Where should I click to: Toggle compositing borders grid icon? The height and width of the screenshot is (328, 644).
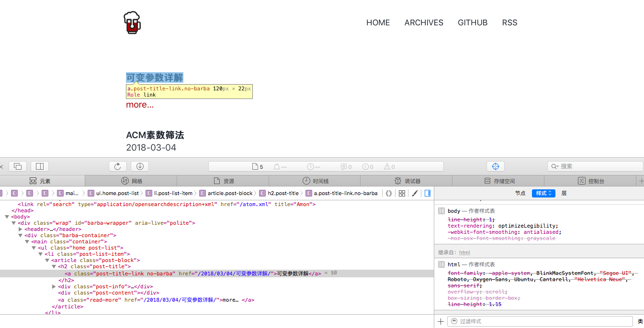point(402,193)
